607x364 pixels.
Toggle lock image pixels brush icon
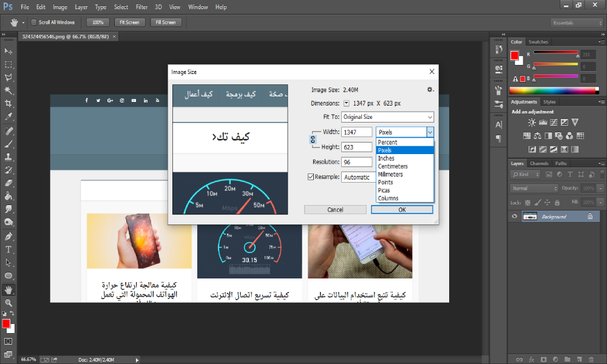(x=537, y=202)
